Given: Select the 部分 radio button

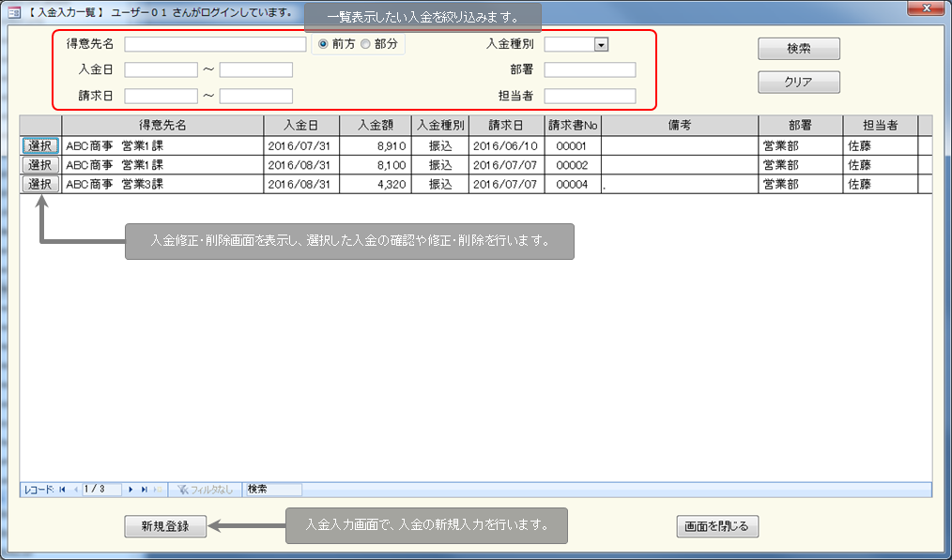Looking at the screenshot, I should coord(366,44).
